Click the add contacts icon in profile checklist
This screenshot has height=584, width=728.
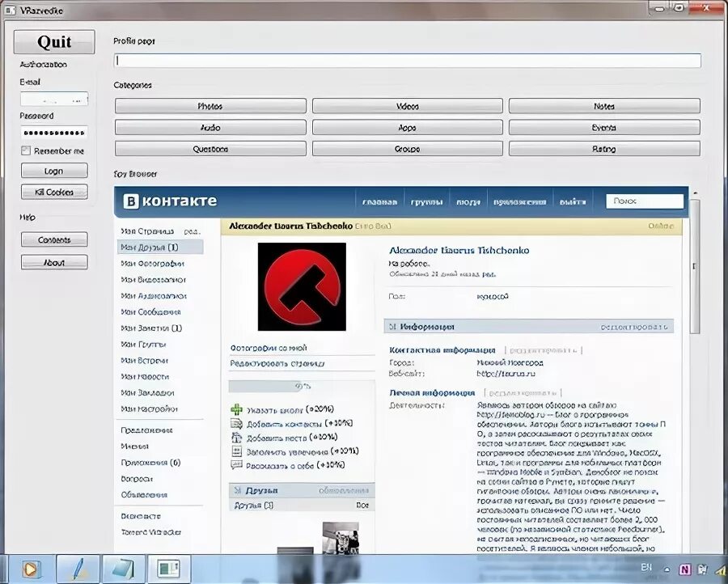point(236,424)
